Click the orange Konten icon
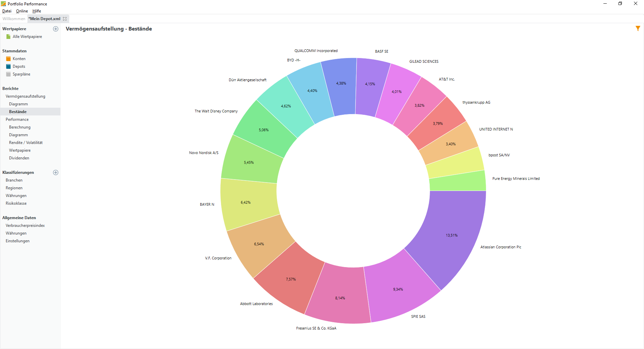Viewport: 644px width, 349px height. 8,59
